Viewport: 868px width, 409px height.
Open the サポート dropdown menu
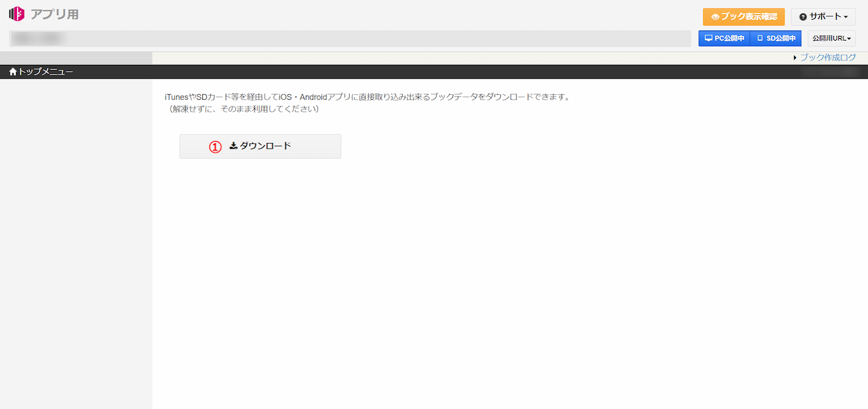823,16
